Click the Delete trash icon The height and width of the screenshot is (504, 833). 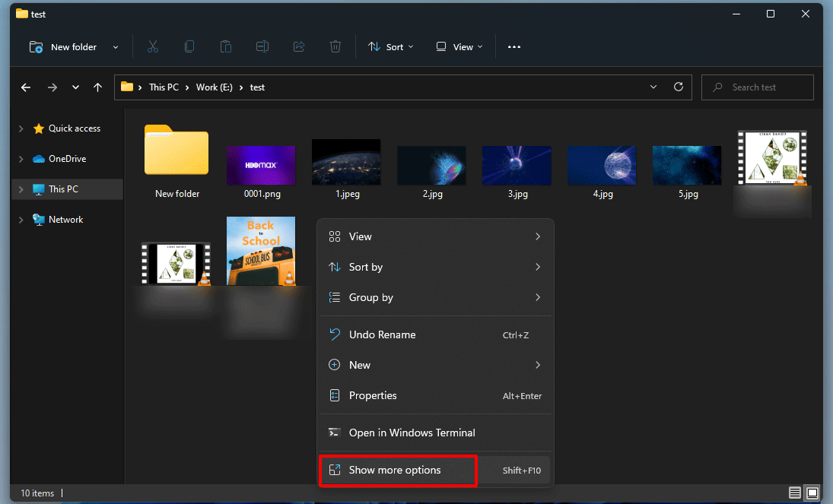[x=335, y=46]
